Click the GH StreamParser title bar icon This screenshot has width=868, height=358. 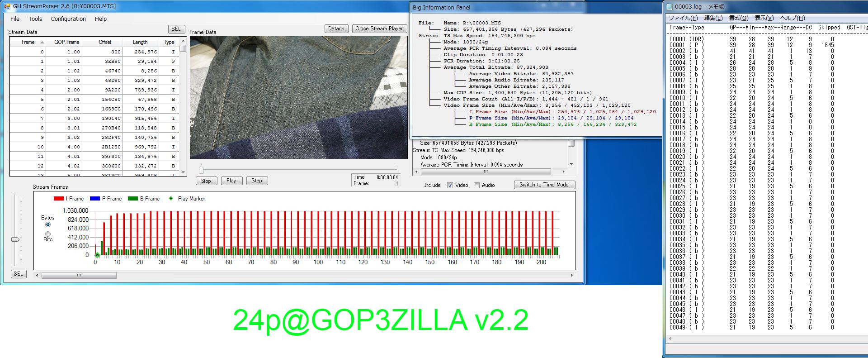7,6
